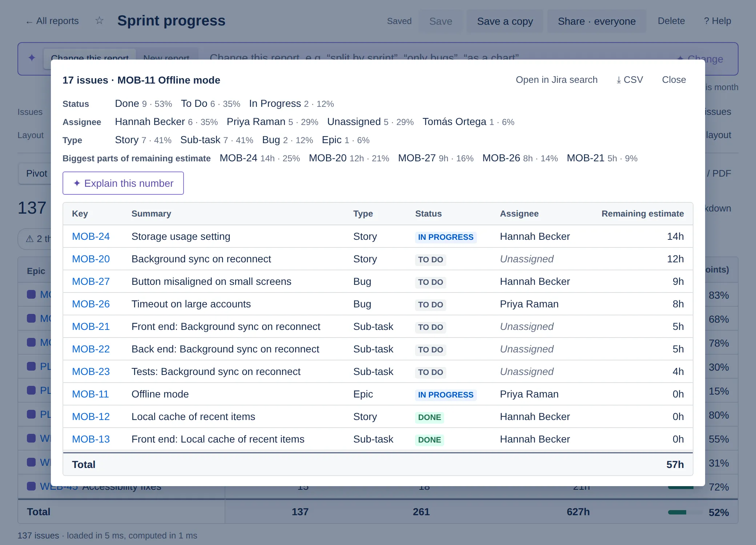Sort by Remaining estimate column header
The width and height of the screenshot is (756, 545).
(643, 214)
